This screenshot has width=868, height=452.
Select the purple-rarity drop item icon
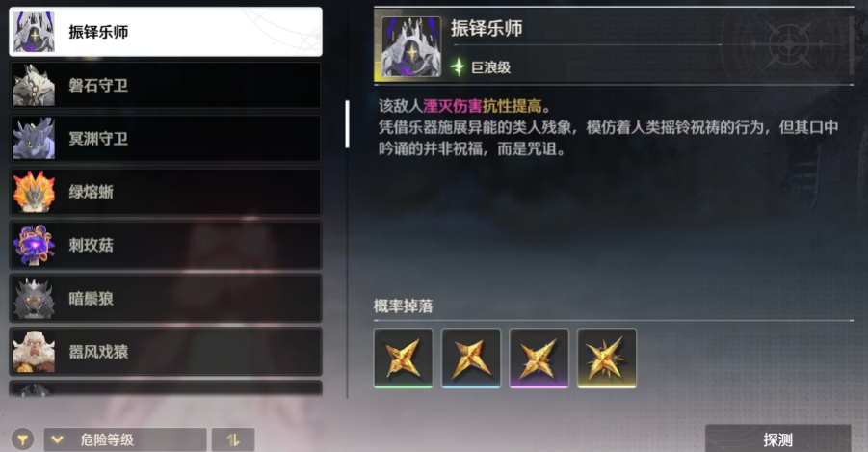point(539,359)
